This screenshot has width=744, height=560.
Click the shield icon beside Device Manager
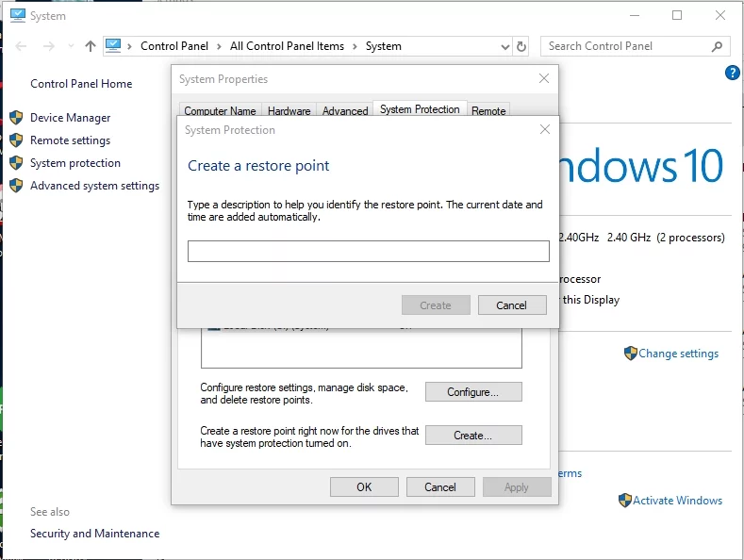(x=16, y=118)
